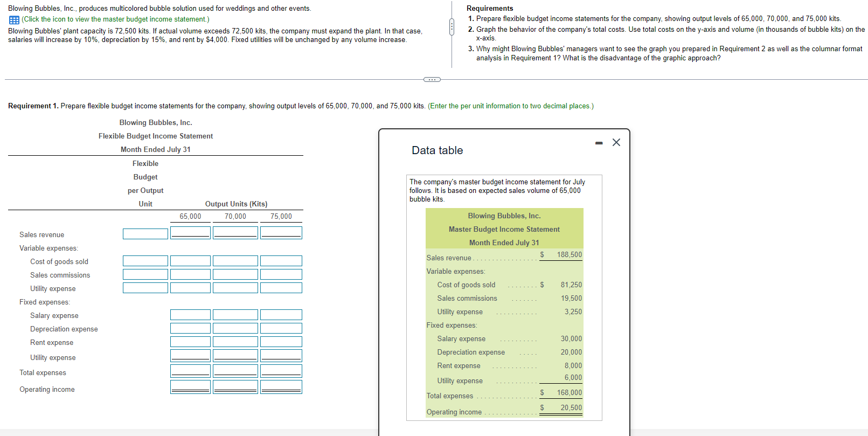868x436 pixels.
Task: Select Cost of goods sold per unit input
Action: [145, 261]
